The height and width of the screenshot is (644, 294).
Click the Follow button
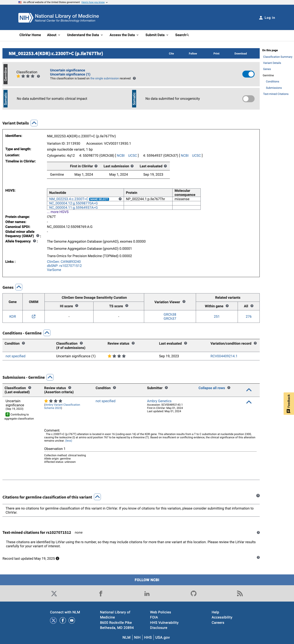[x=193, y=53]
